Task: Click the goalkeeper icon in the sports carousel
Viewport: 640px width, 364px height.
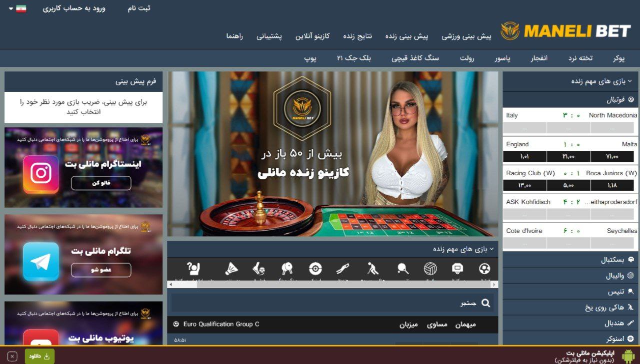Action: 345,268
